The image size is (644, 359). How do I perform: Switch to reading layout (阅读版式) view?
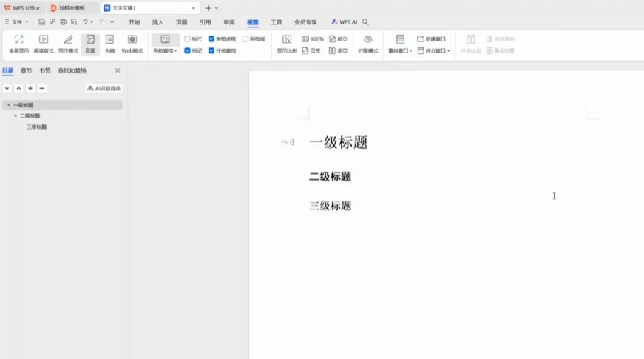[x=44, y=44]
